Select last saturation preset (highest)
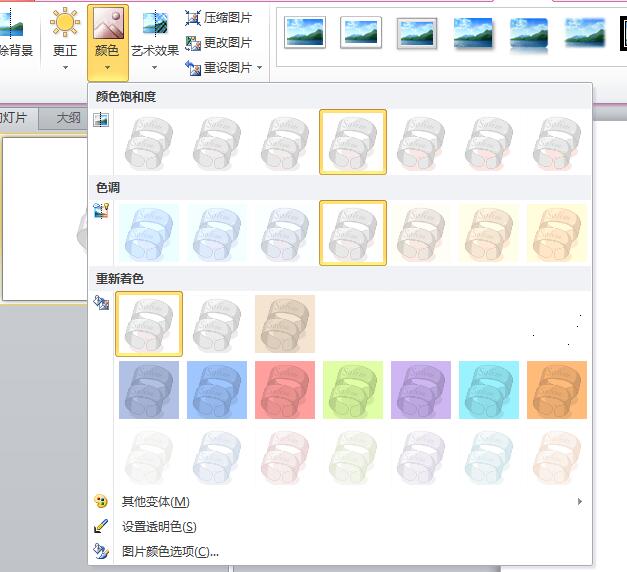The image size is (627, 572). click(557, 142)
